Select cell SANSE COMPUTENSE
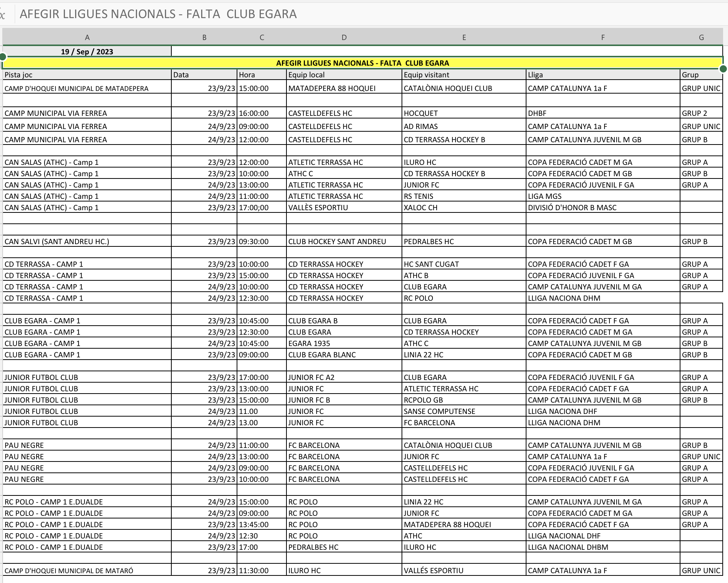728x583 pixels. 464,411
